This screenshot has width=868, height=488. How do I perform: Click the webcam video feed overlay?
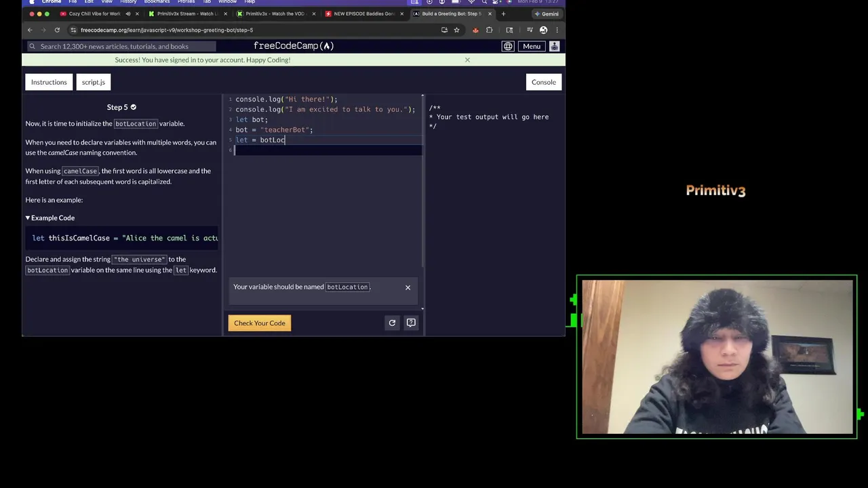pos(717,357)
